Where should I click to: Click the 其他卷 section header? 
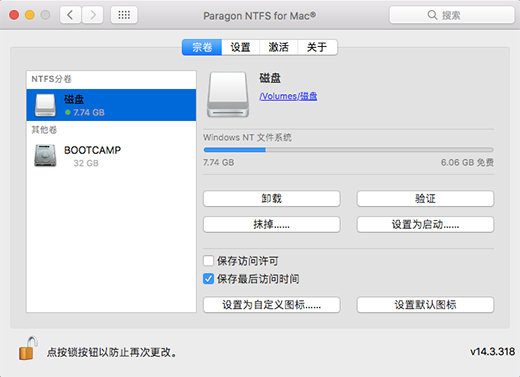[x=44, y=129]
